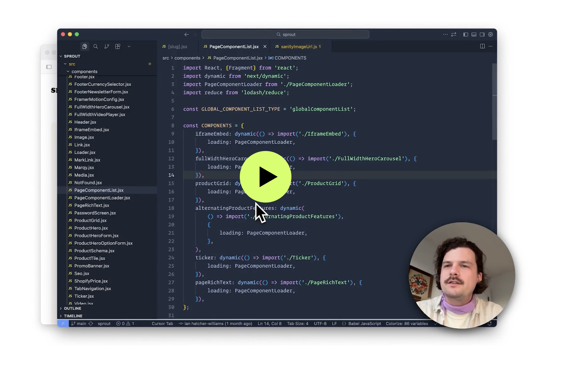Viewport: 588px width, 365px height.
Task: Toggle the primary sidebar layout icon
Action: coord(466,34)
